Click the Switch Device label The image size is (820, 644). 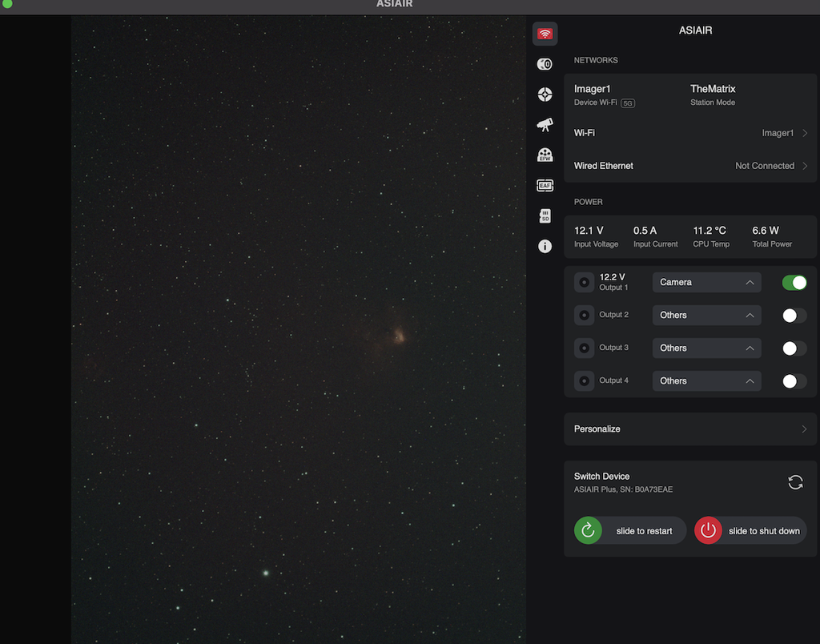coord(601,477)
